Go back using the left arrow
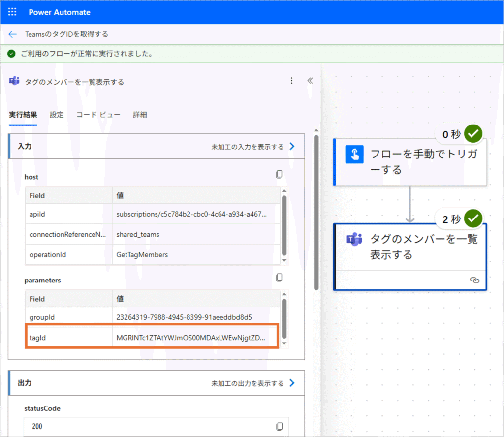 [x=12, y=34]
